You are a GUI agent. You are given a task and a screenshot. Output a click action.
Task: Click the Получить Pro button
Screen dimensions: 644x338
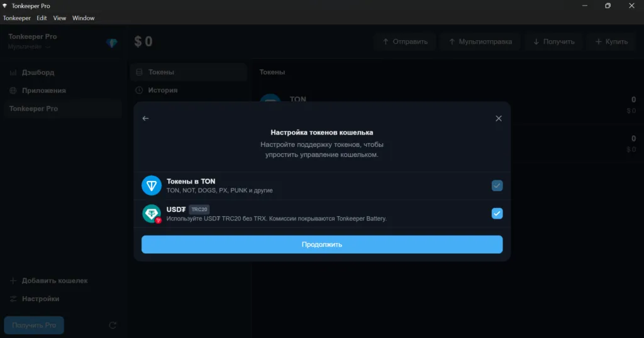34,325
